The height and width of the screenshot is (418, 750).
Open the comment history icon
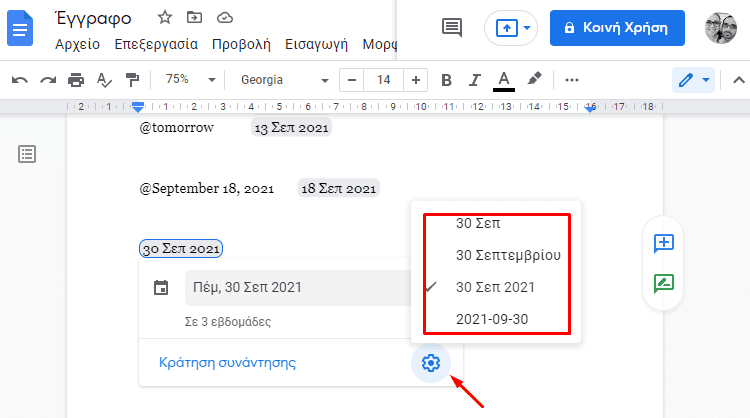(x=452, y=27)
